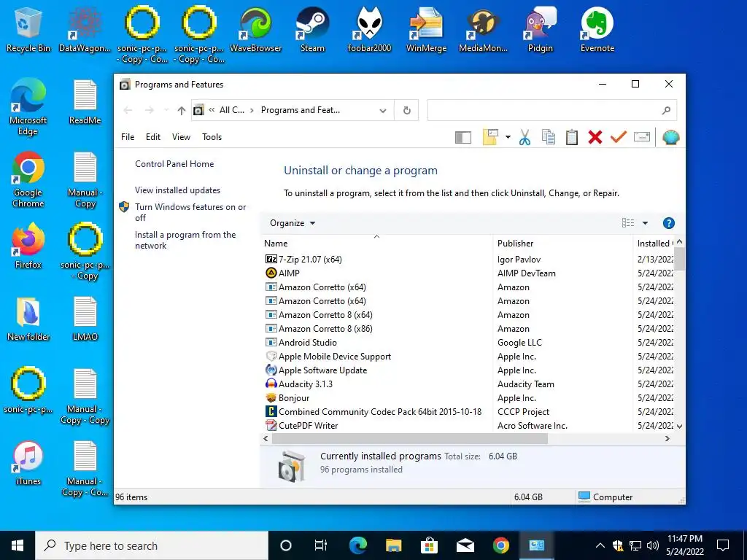The image size is (747, 560).
Task: Open the Tools menu
Action: pos(212,137)
